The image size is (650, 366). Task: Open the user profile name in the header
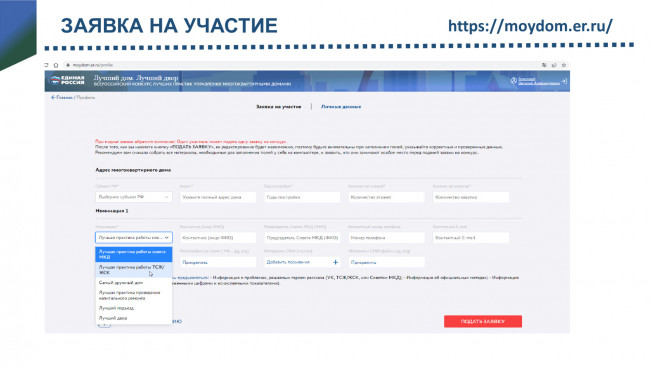click(538, 81)
